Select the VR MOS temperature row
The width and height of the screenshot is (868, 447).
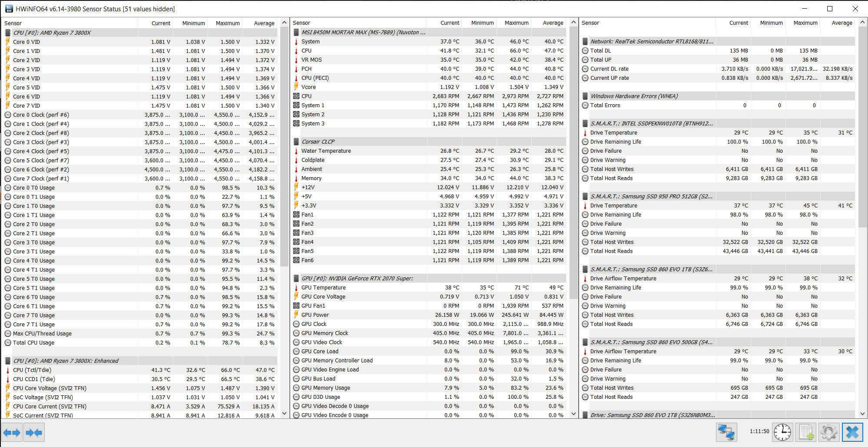tap(429, 60)
